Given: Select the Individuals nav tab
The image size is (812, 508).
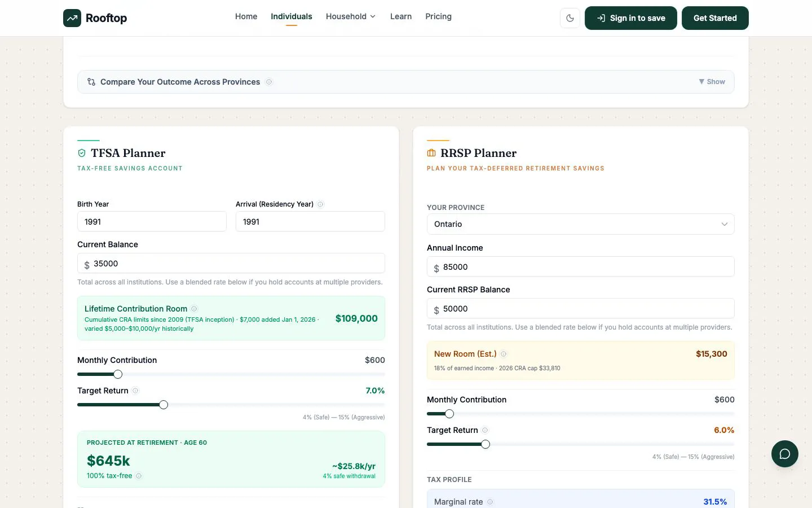Looking at the screenshot, I should point(292,16).
